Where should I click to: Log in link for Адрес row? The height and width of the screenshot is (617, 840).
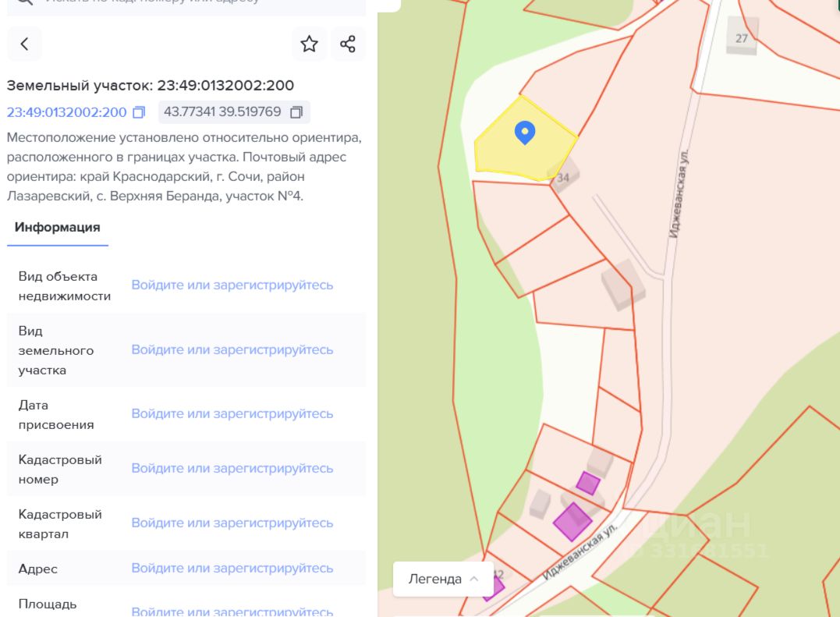point(232,569)
